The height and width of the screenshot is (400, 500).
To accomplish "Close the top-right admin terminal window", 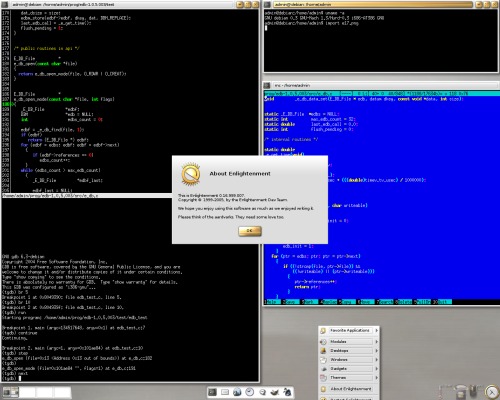I will [494, 5].
